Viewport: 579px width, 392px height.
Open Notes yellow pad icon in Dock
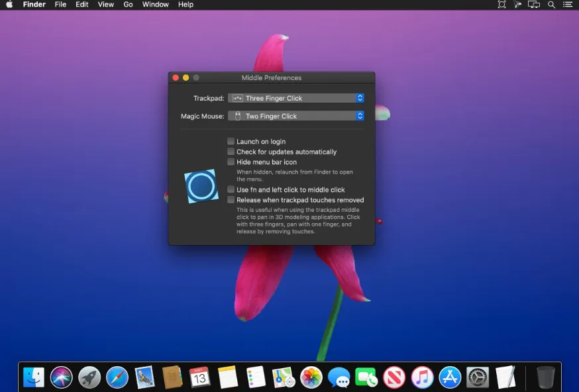(x=228, y=377)
